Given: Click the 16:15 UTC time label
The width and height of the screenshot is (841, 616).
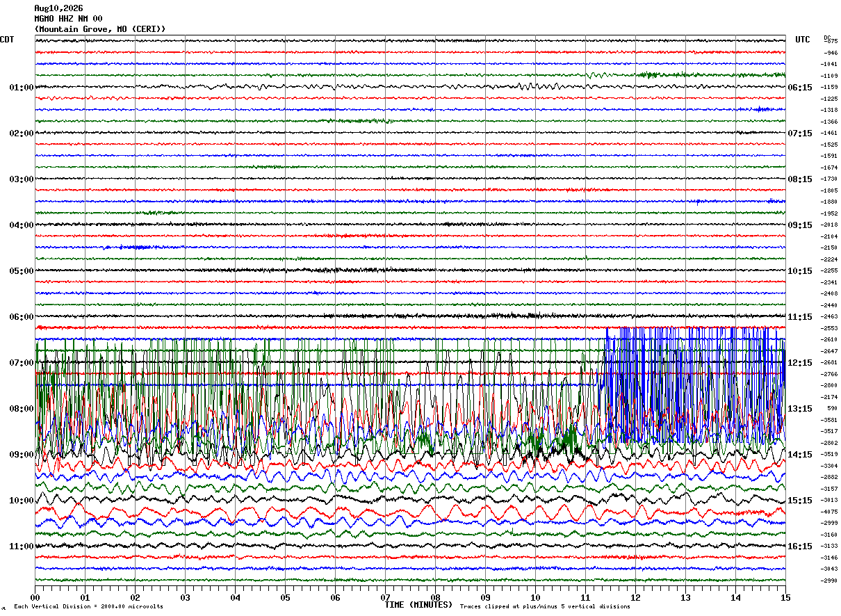Looking at the screenshot, I should click(x=800, y=546).
